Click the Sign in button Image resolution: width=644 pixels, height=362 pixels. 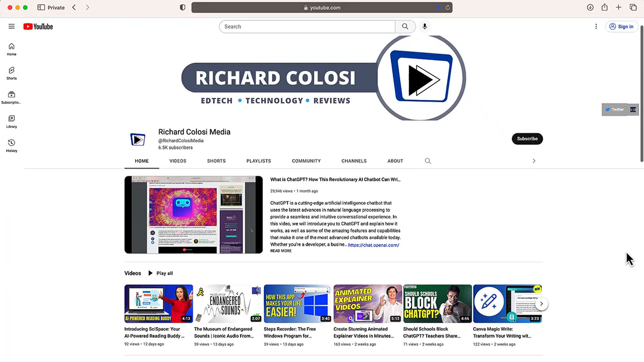click(x=622, y=26)
